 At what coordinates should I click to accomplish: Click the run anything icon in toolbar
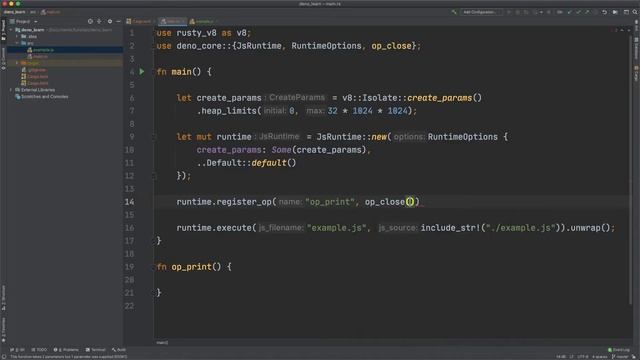tap(615, 12)
